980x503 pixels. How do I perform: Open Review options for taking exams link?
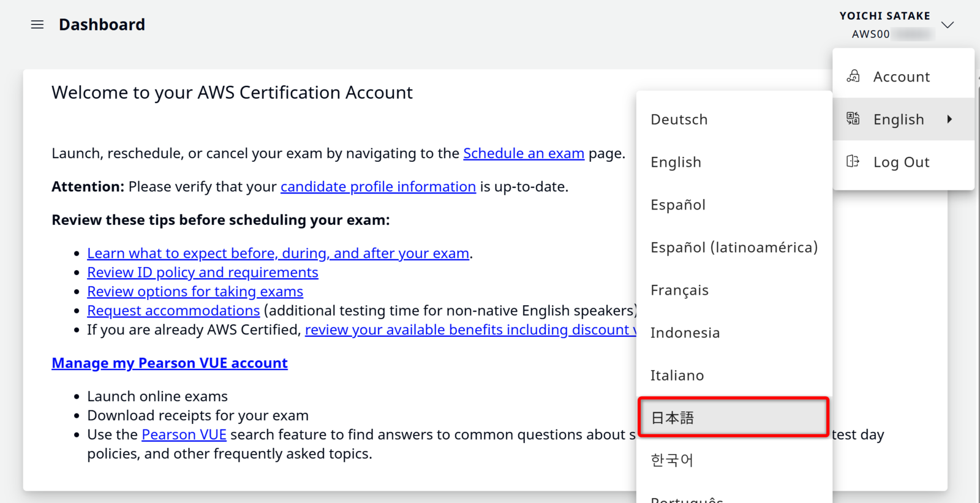(195, 291)
